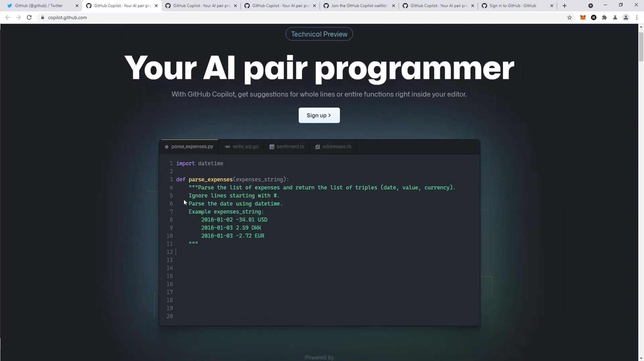
Task: Click the 'Example expenses_string:' line
Action: pos(226,212)
